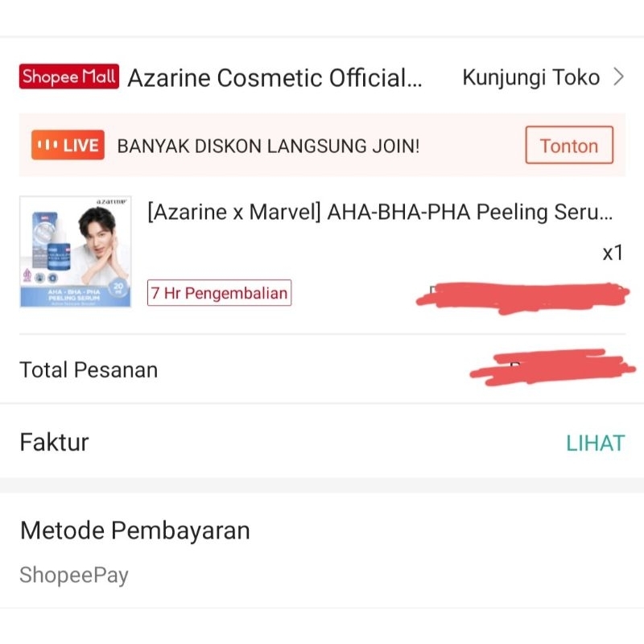Click the redacted total order amount
Screen dimensions: 644x644
click(x=547, y=369)
